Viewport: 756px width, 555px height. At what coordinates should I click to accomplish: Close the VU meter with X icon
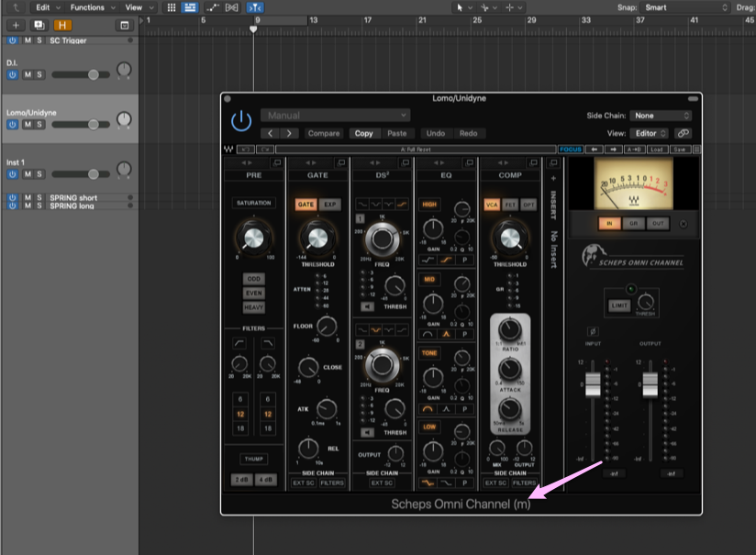pyautogui.click(x=684, y=224)
